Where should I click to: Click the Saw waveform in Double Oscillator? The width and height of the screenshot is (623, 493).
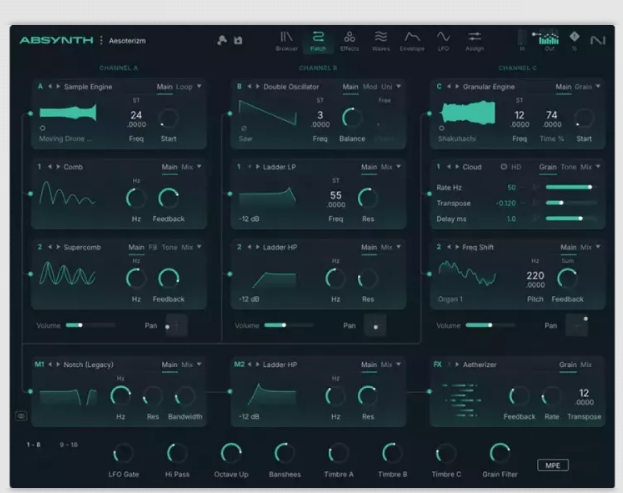pos(268,113)
